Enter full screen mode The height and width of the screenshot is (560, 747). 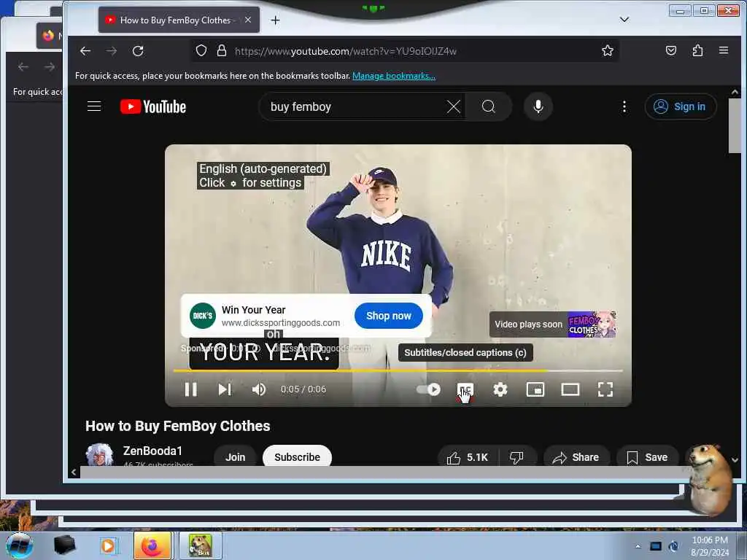click(x=605, y=389)
